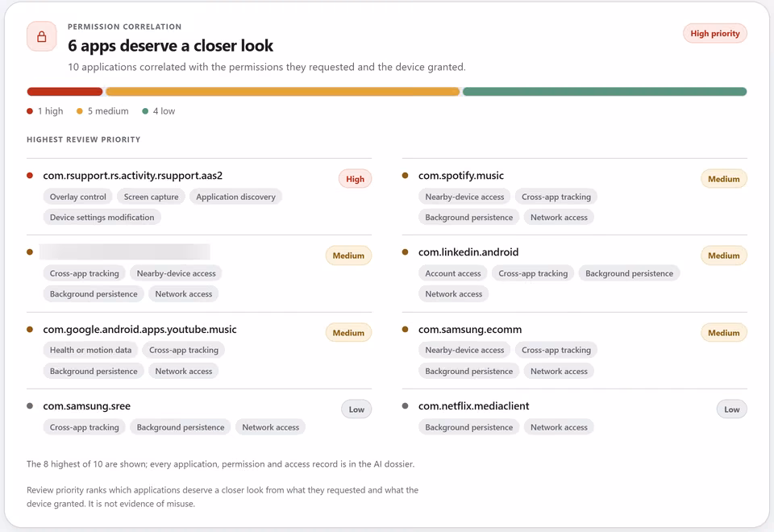Click the "5 medium" legend label

click(108, 111)
